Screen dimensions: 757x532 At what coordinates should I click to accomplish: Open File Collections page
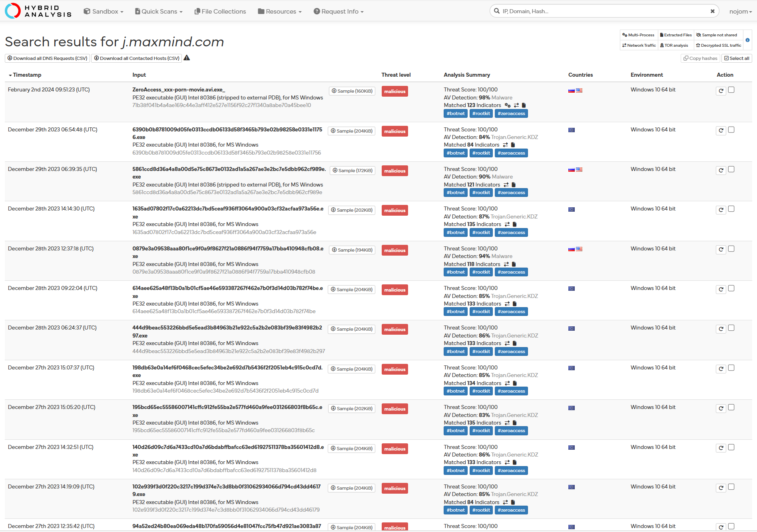click(x=220, y=11)
